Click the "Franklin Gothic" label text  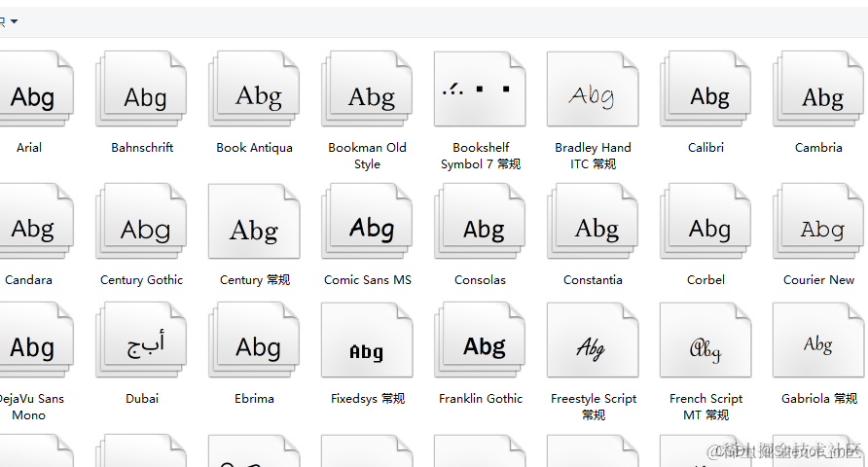point(481,399)
